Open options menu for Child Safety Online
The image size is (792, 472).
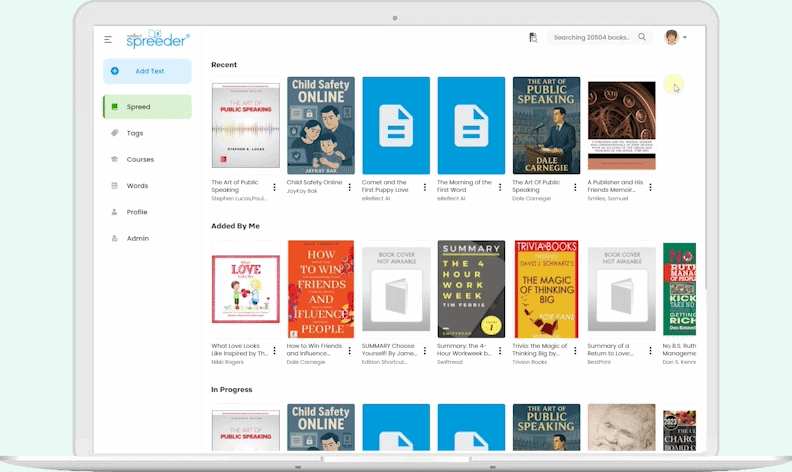click(x=350, y=187)
